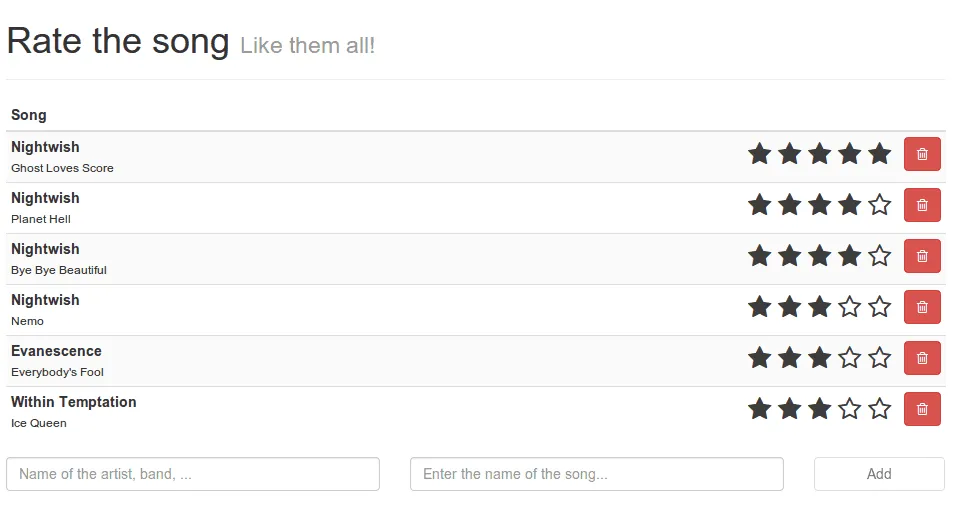This screenshot has width=969, height=509.
Task: Click the song name input field
Action: click(596, 474)
